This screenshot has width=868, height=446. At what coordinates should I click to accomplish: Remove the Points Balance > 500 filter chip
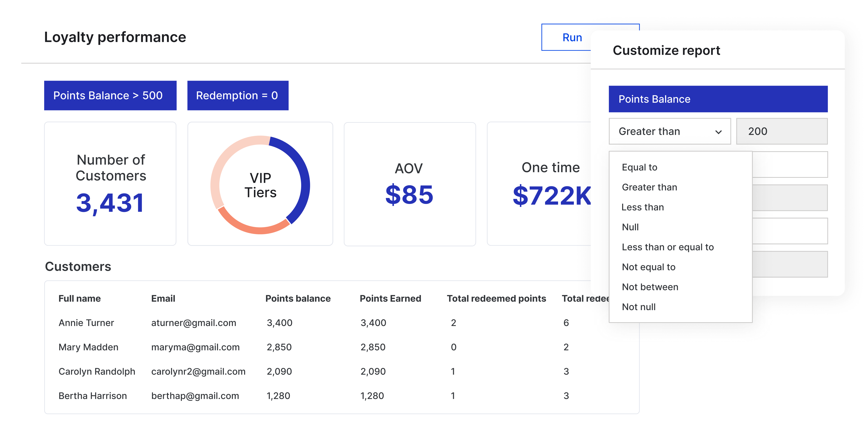point(110,95)
